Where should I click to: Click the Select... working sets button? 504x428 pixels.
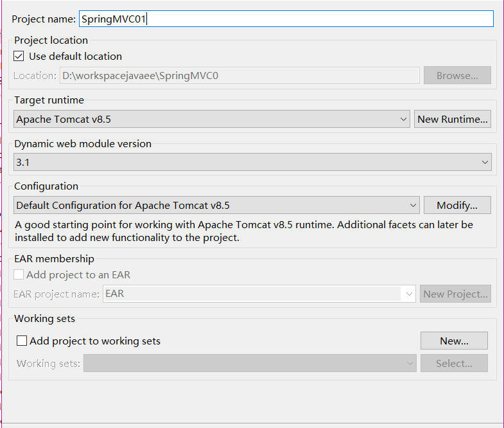[x=454, y=363]
